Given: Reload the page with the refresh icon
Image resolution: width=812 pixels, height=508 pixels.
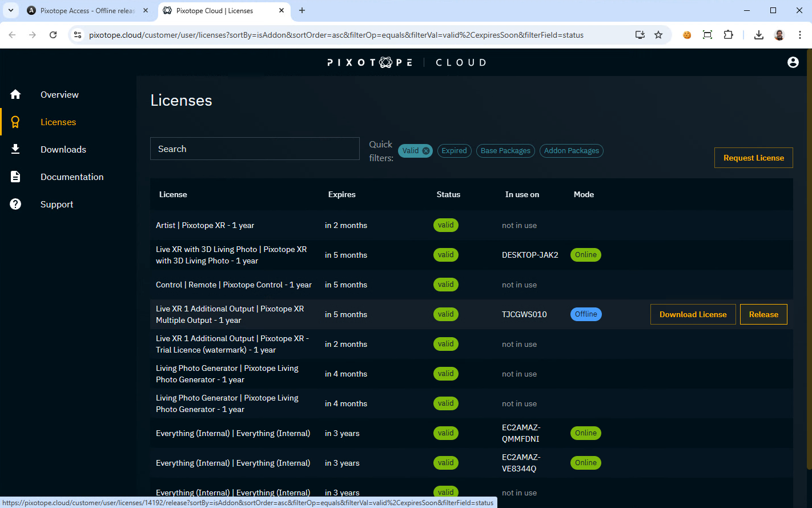Looking at the screenshot, I should pyautogui.click(x=53, y=35).
